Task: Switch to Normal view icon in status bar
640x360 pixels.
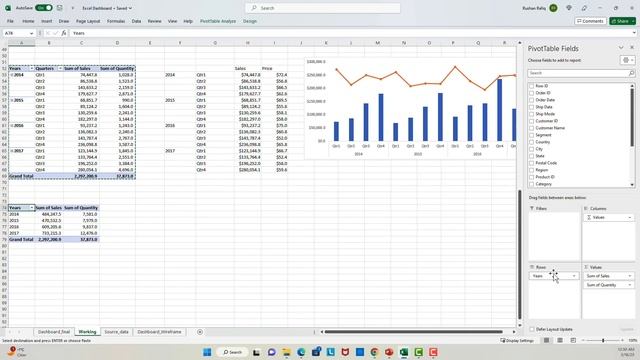Action: tap(546, 340)
